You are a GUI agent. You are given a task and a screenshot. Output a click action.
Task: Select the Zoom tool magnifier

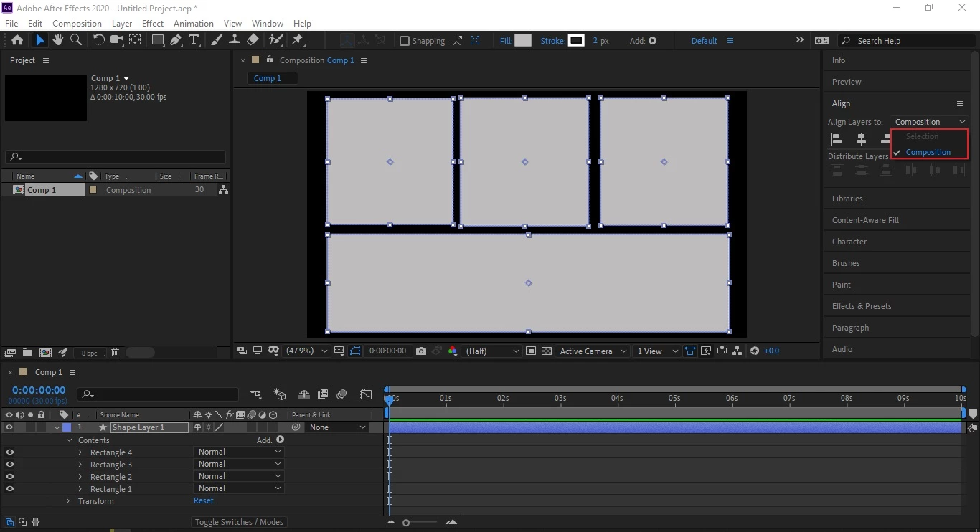(x=76, y=40)
